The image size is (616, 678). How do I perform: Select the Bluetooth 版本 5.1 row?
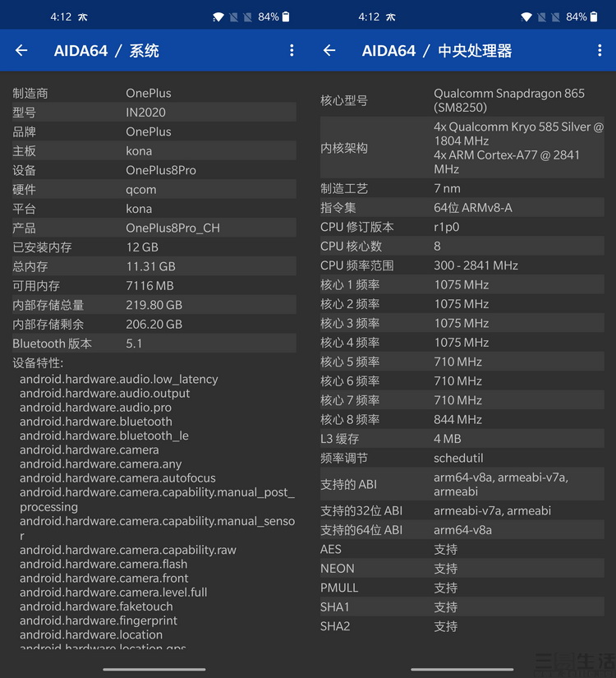(154, 344)
